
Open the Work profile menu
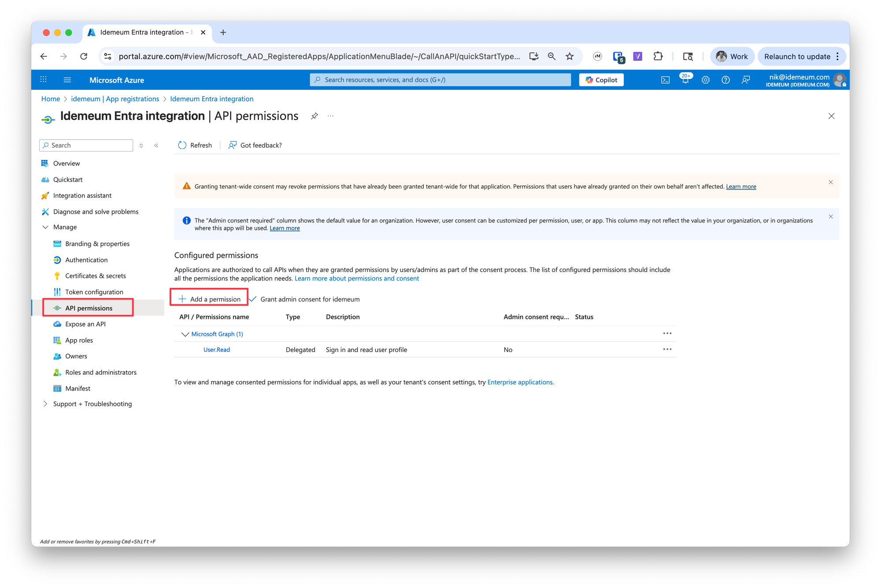tap(732, 56)
